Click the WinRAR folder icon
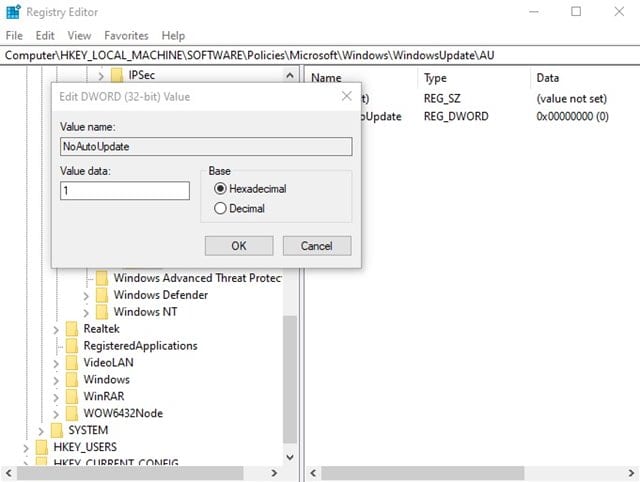 72,397
